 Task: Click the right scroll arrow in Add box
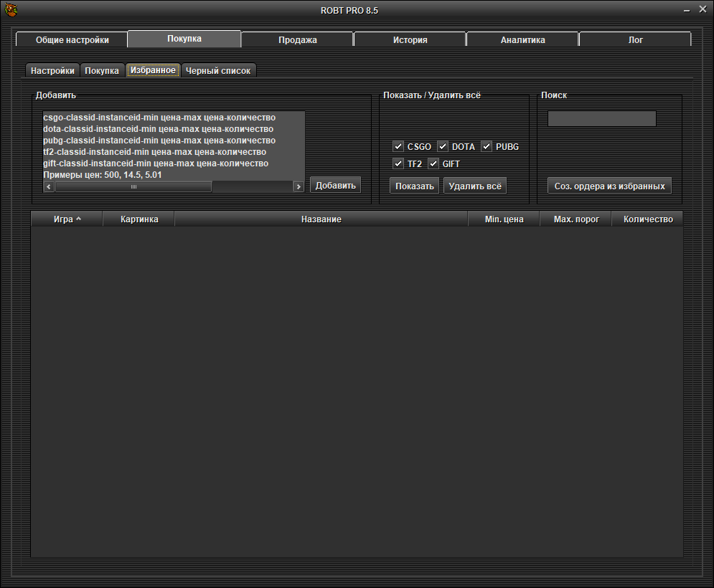pyautogui.click(x=299, y=186)
